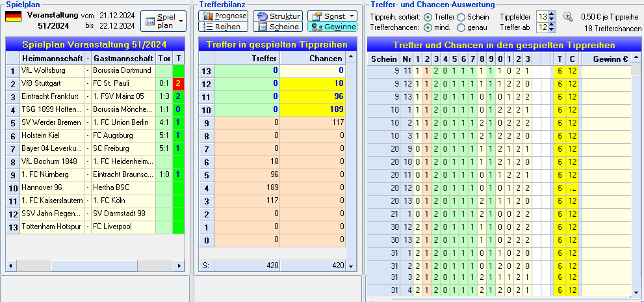
Task: Select Trefferchancen genau option
Action: (461, 28)
